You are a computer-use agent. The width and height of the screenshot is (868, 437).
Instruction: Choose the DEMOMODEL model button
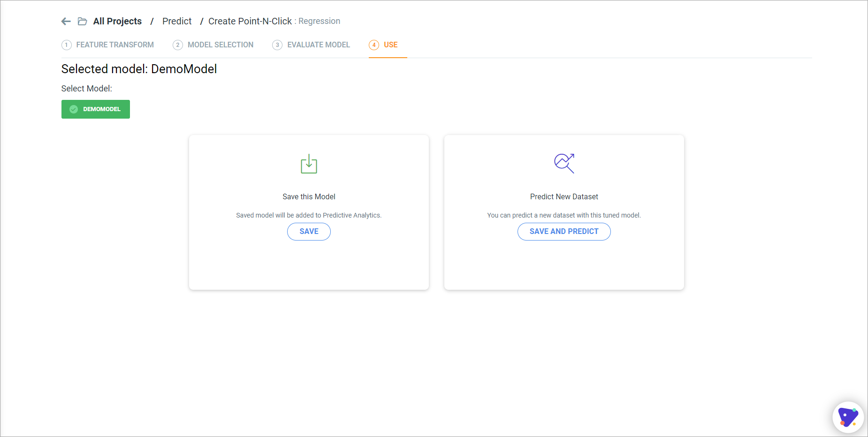96,109
